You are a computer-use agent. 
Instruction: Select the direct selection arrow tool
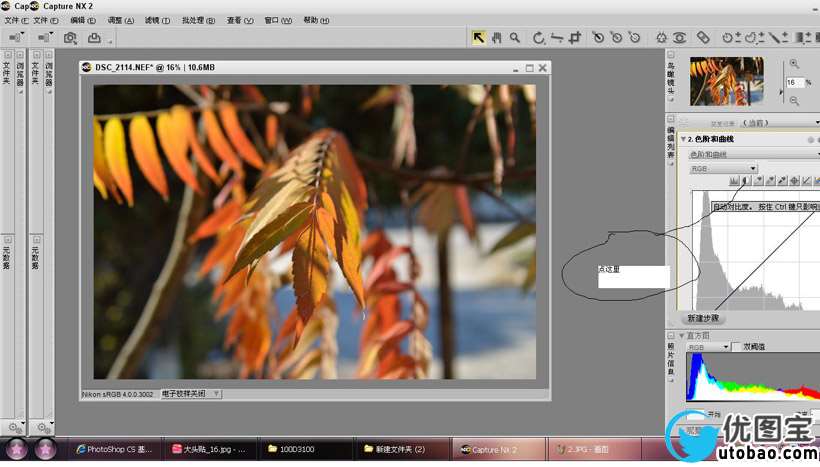(x=478, y=38)
